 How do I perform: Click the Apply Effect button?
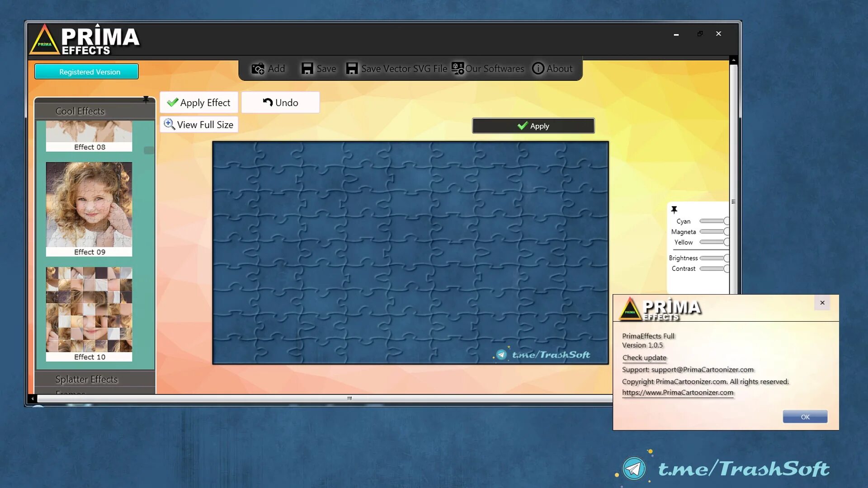(199, 103)
